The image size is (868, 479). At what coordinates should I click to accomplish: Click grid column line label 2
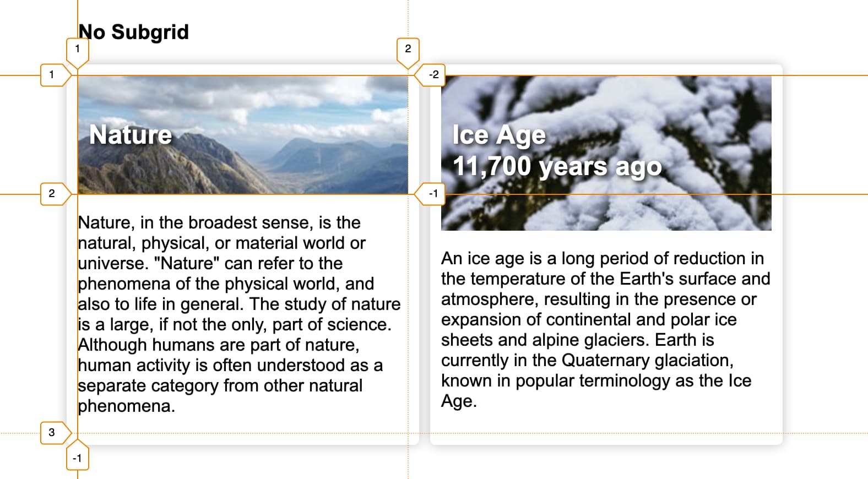point(408,49)
